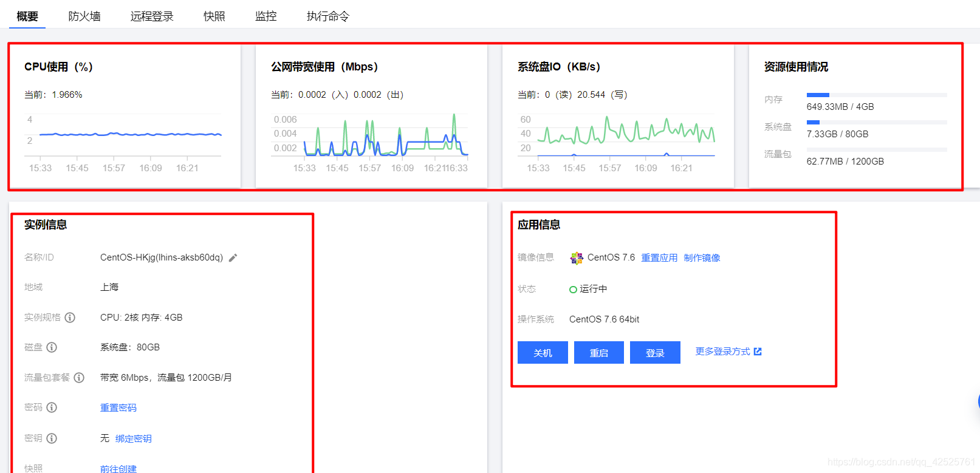Open the 执行命令 tab
Image resolution: width=980 pixels, height=473 pixels.
pyautogui.click(x=328, y=16)
